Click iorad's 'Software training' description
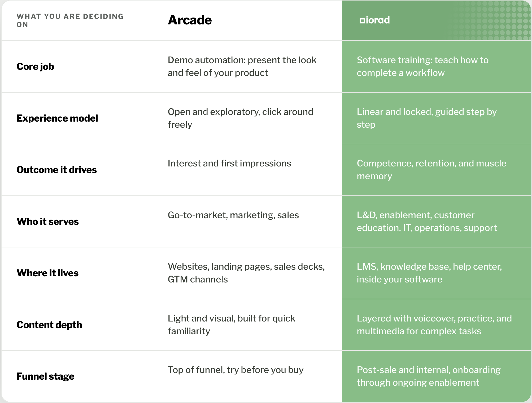 coord(423,66)
